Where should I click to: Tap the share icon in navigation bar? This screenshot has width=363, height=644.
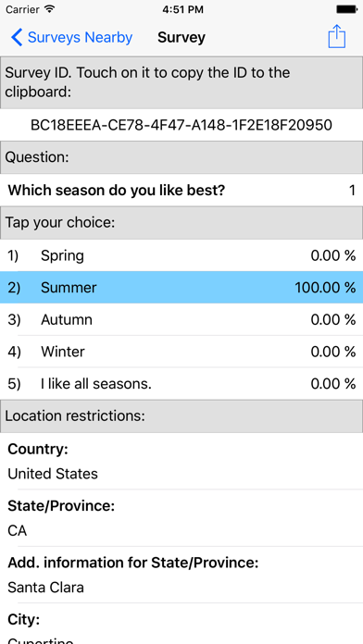(337, 37)
